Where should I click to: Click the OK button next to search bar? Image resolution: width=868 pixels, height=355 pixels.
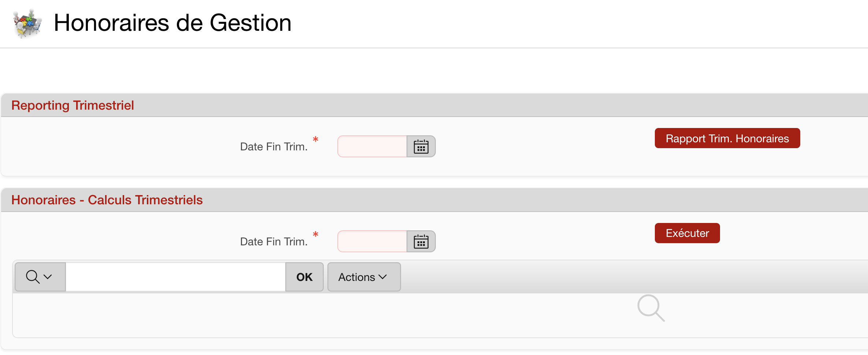click(304, 277)
